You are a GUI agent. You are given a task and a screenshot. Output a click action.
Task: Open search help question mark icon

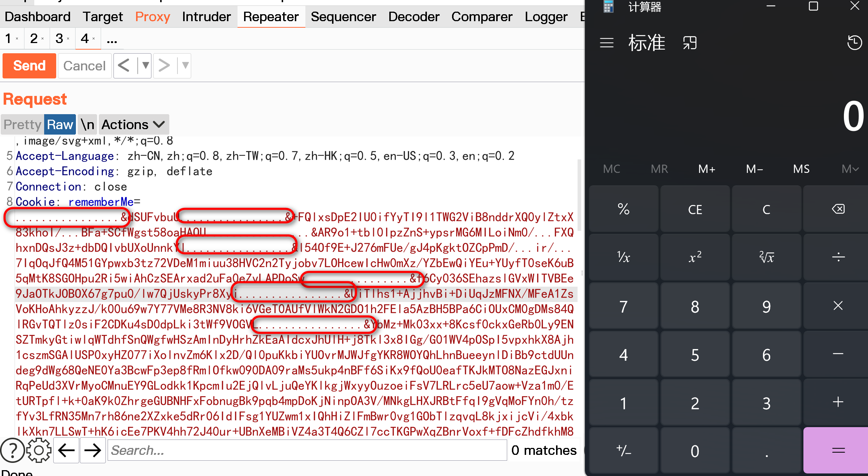tap(12, 450)
